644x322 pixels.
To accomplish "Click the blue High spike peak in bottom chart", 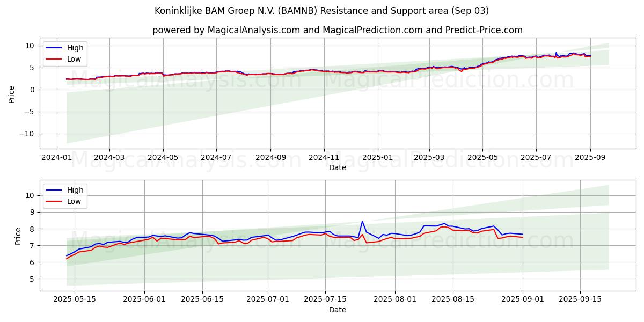I will pos(362,221).
